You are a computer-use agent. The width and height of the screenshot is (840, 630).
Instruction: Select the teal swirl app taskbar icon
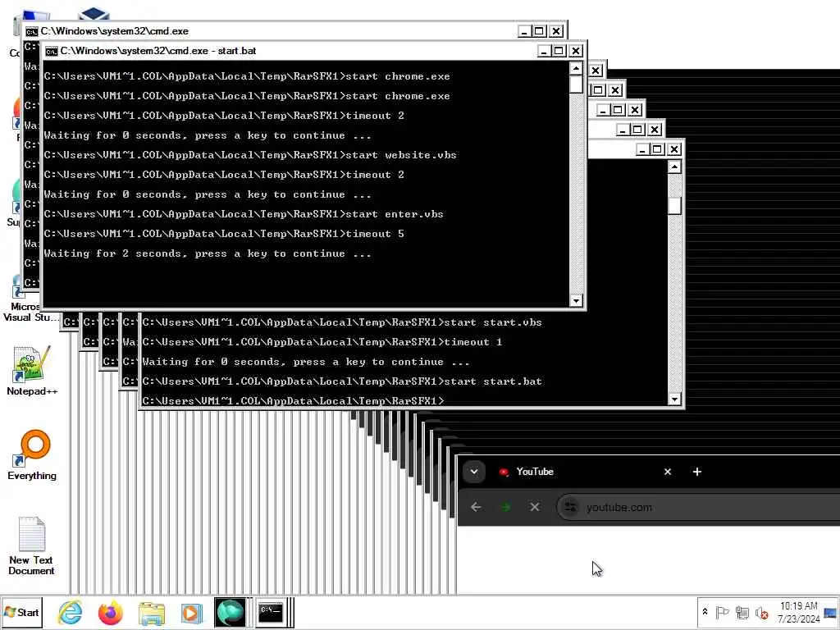(230, 612)
